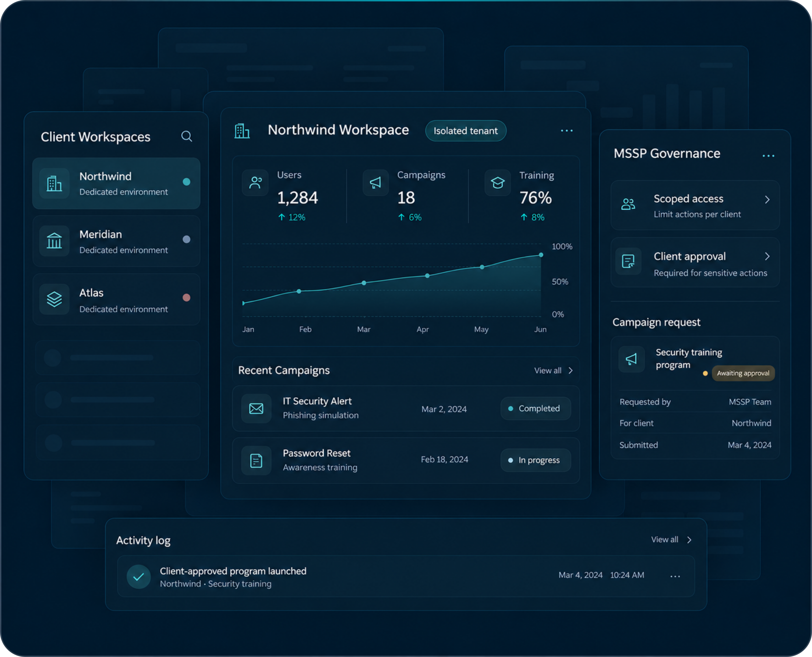Click the 18 campaigns value
812x657 pixels.
406,198
